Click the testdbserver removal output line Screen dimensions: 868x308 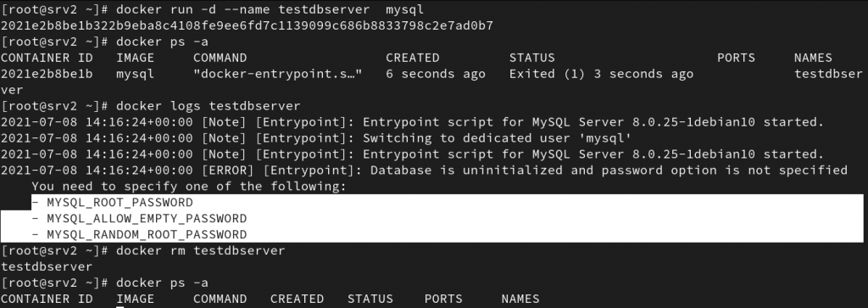point(47,266)
